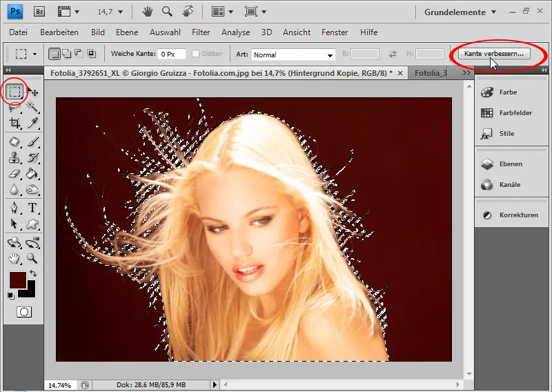The image size is (552, 392).
Task: Select the Eyedropper tool
Action: [32, 123]
